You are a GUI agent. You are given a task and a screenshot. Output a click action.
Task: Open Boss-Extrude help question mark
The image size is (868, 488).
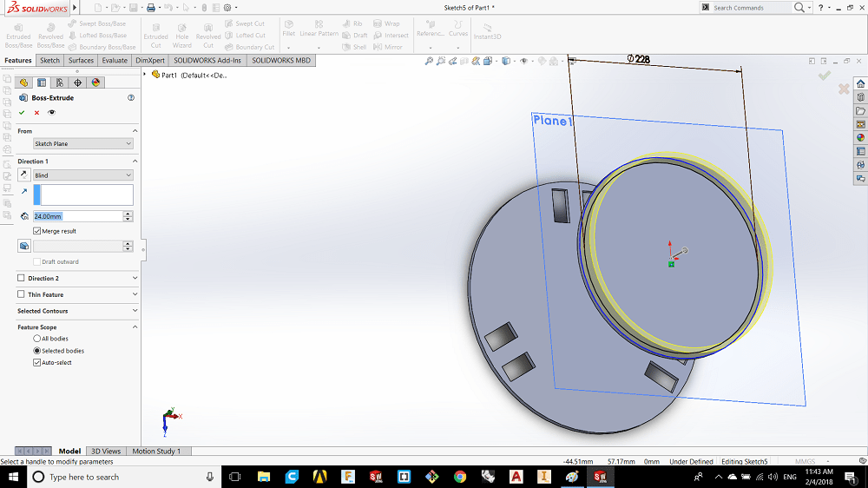click(x=131, y=97)
